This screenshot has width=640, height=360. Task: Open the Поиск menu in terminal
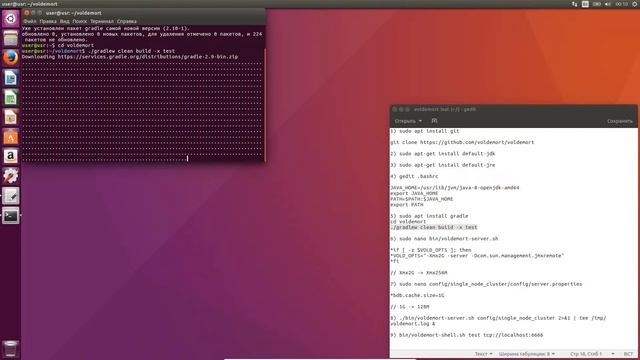[80, 21]
